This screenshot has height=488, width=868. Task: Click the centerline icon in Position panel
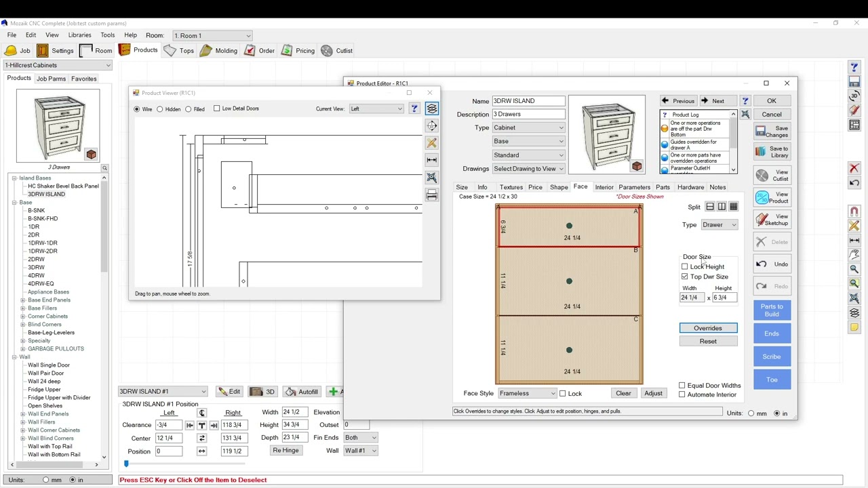[x=201, y=413]
